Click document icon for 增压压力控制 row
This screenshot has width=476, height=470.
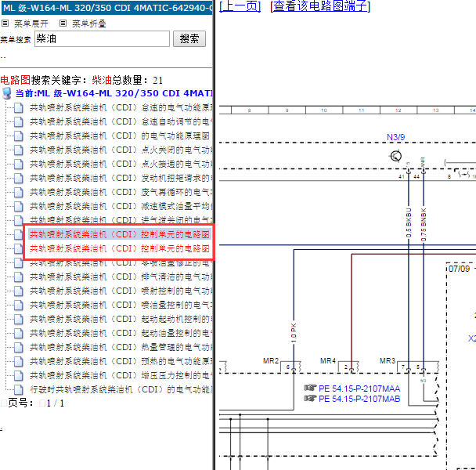click(19, 375)
